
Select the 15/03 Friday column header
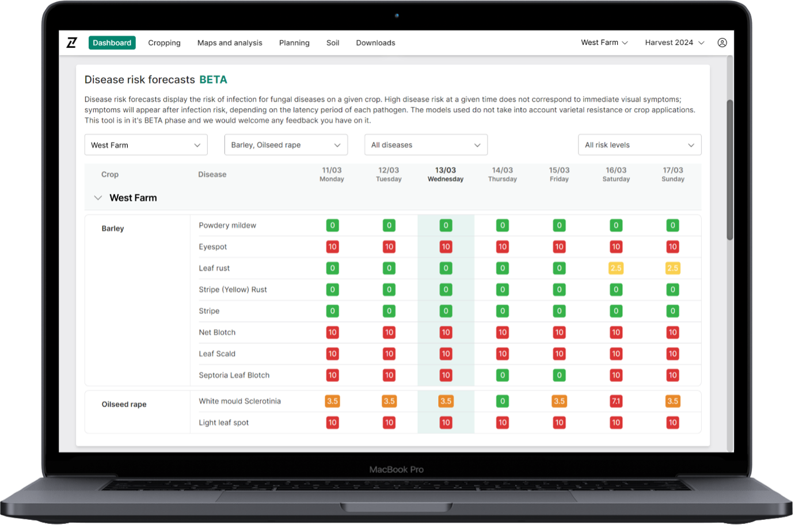pyautogui.click(x=559, y=174)
